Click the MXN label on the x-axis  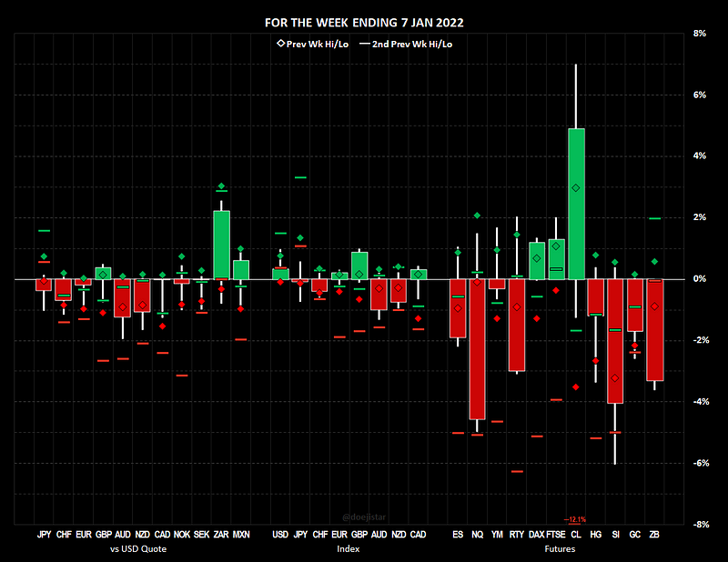pyautogui.click(x=241, y=537)
